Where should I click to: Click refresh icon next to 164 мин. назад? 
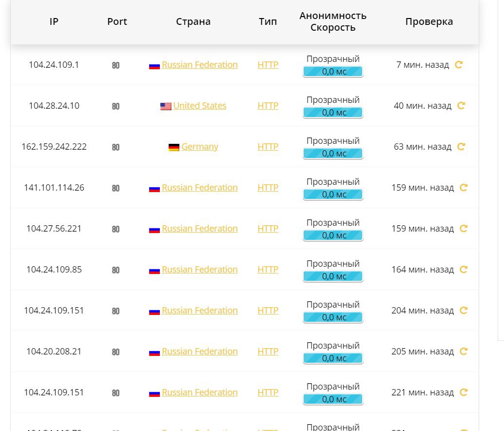coord(464,269)
